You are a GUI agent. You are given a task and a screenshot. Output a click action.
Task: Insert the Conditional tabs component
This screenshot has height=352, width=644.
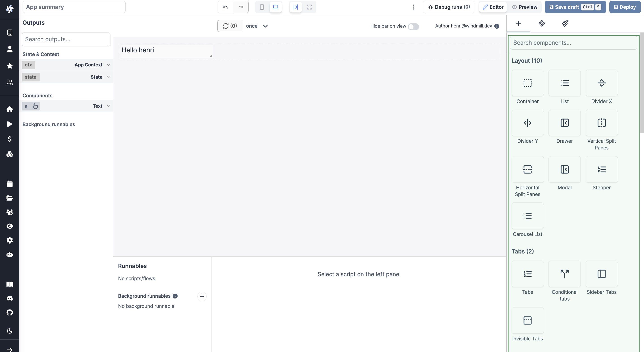[564, 274]
